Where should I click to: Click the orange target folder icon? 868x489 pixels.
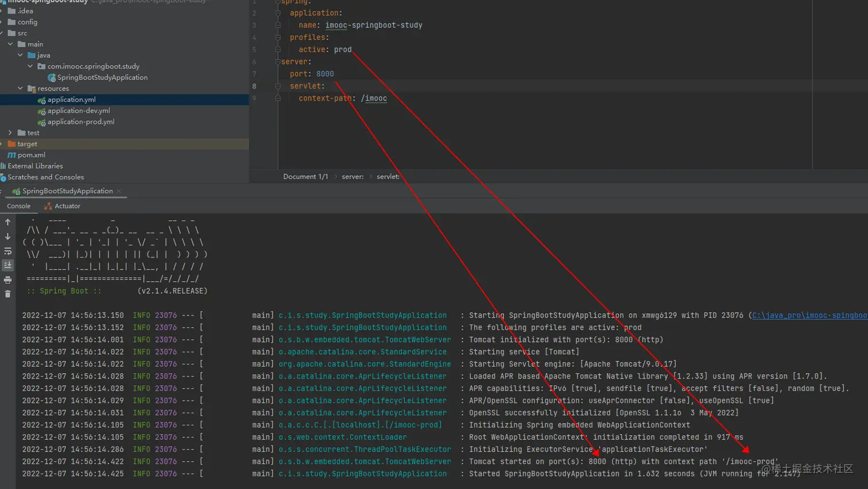coord(11,144)
